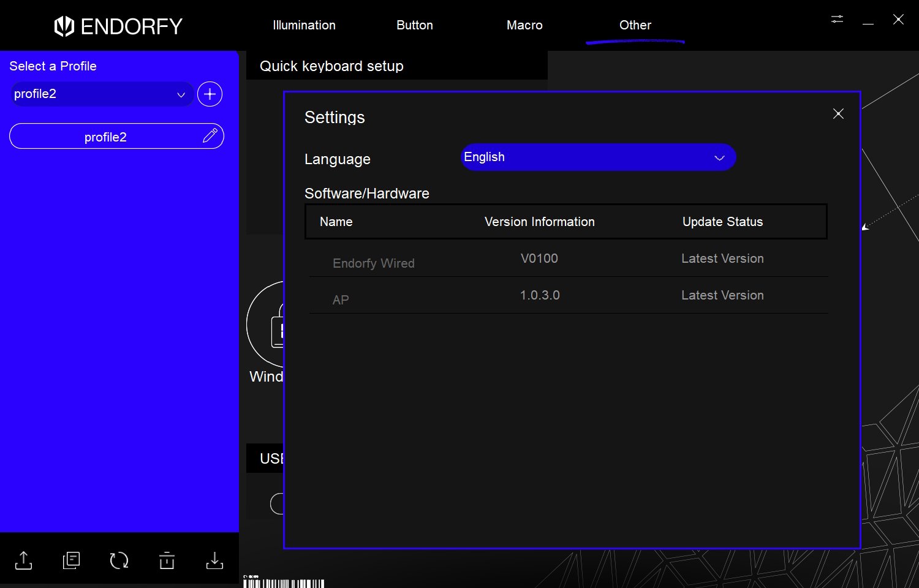This screenshot has height=588, width=919.
Task: Select the profile2 entry in profile list
Action: (x=116, y=136)
